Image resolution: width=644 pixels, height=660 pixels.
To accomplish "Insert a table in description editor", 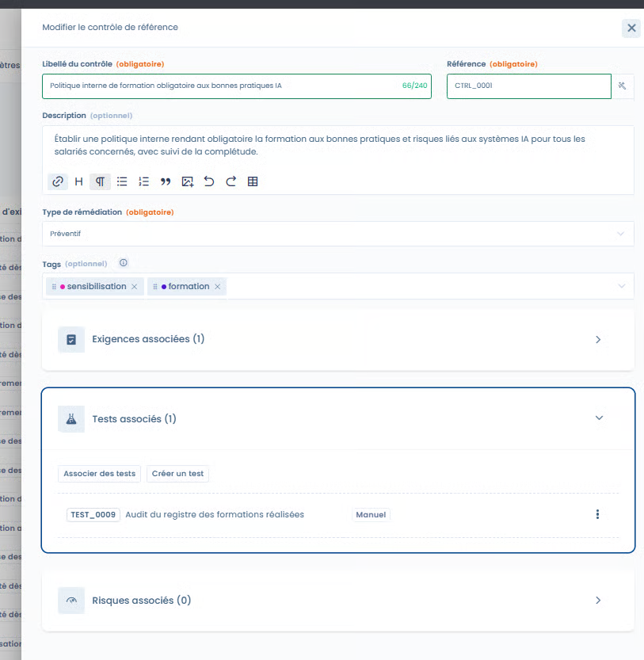I will coord(253,181).
